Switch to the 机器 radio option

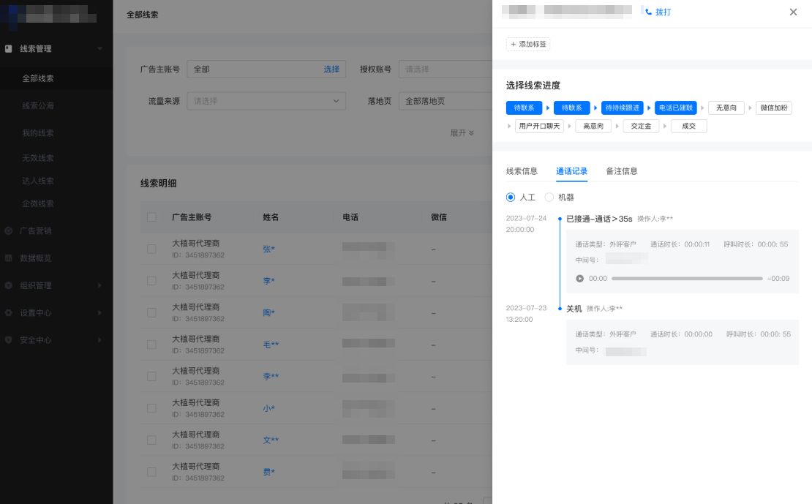point(549,197)
